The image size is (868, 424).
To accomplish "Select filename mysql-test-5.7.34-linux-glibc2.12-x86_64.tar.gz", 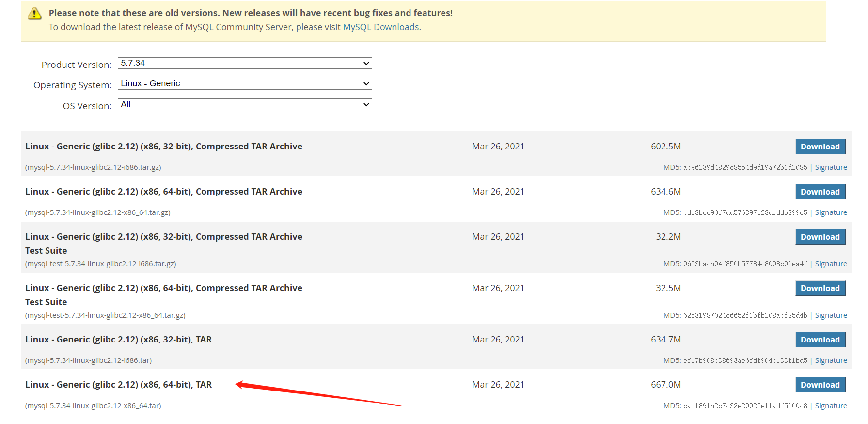I will pos(105,315).
